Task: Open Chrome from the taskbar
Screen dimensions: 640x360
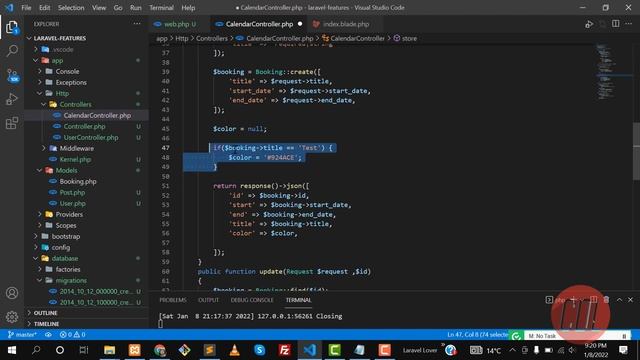Action: (160, 350)
